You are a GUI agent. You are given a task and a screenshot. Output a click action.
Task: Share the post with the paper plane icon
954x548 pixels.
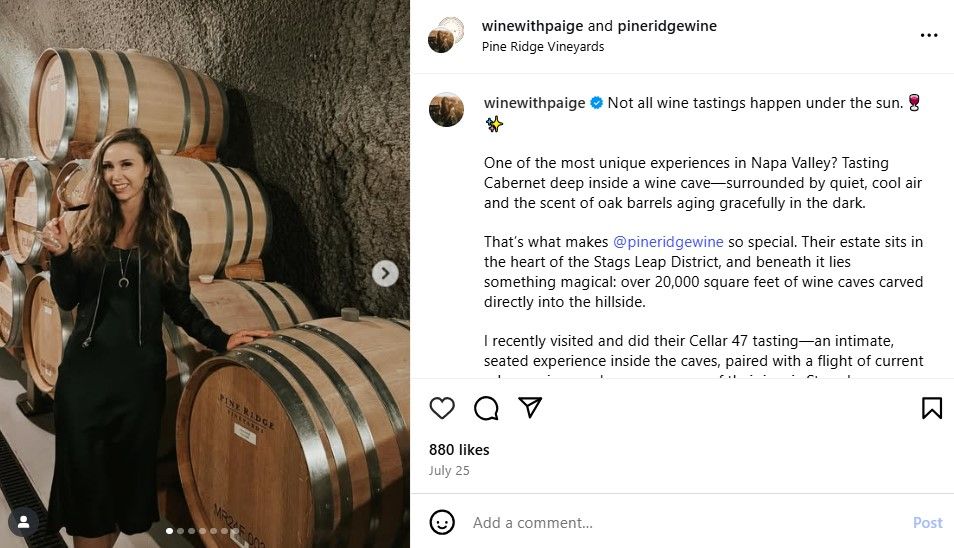530,407
